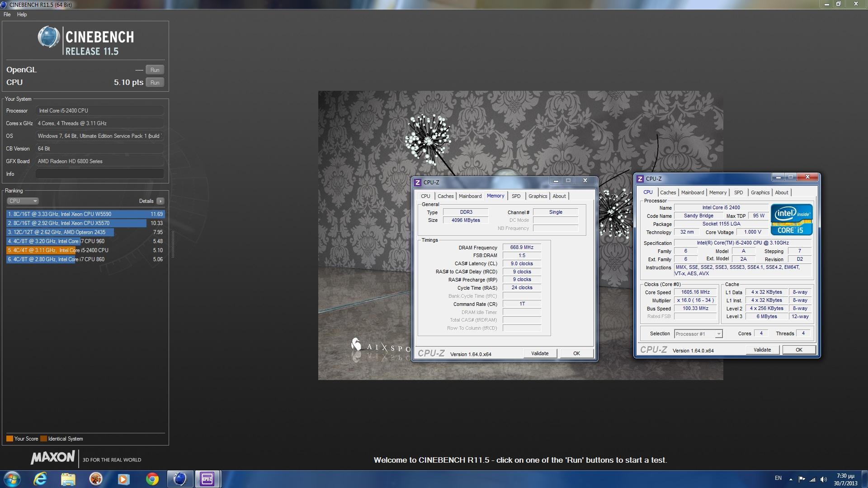Image resolution: width=868 pixels, height=488 pixels.
Task: Expand ranking Details arrow button
Action: [160, 201]
